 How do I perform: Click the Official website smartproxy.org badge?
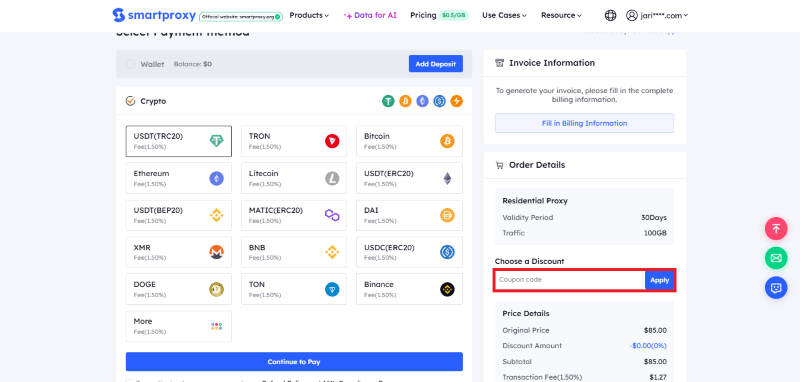pos(241,16)
